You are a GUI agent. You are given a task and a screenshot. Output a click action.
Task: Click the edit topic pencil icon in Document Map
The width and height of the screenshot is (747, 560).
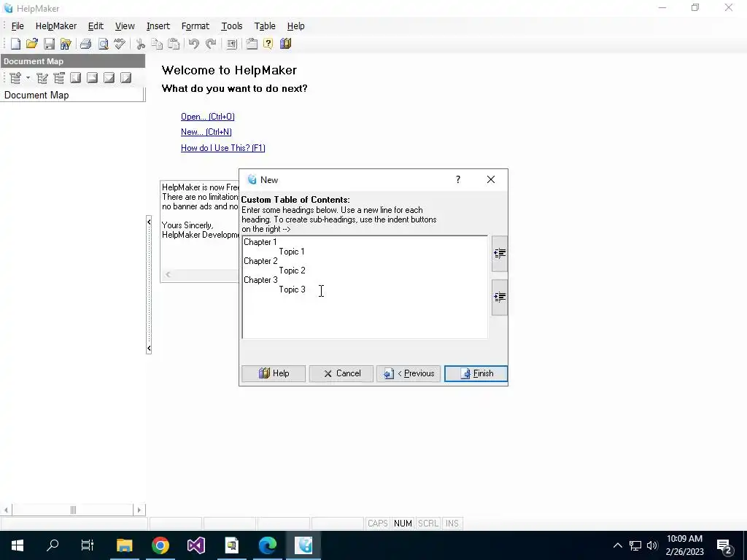tap(42, 77)
